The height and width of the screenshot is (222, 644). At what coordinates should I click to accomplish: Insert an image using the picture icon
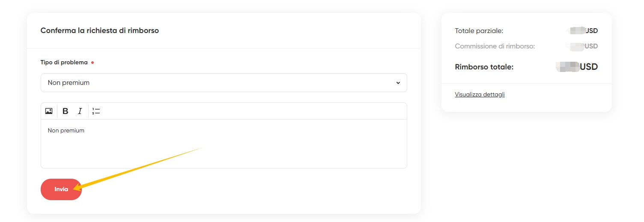click(49, 111)
